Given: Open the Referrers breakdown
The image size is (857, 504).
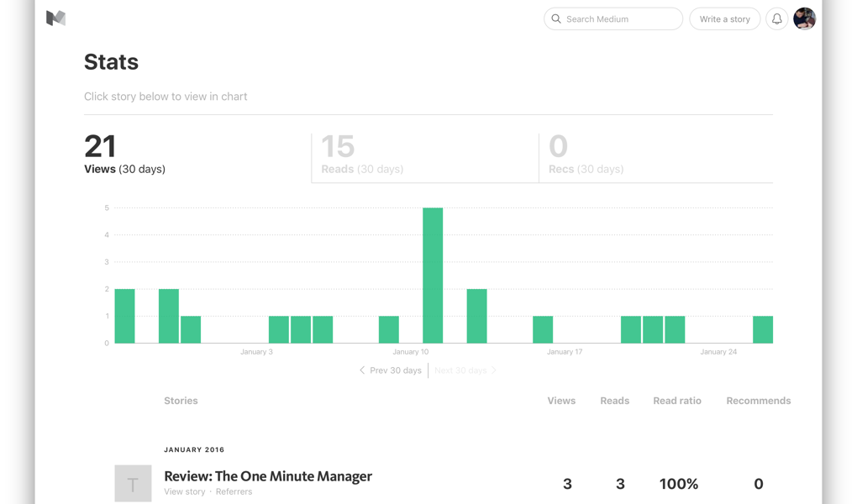Looking at the screenshot, I should 234,491.
